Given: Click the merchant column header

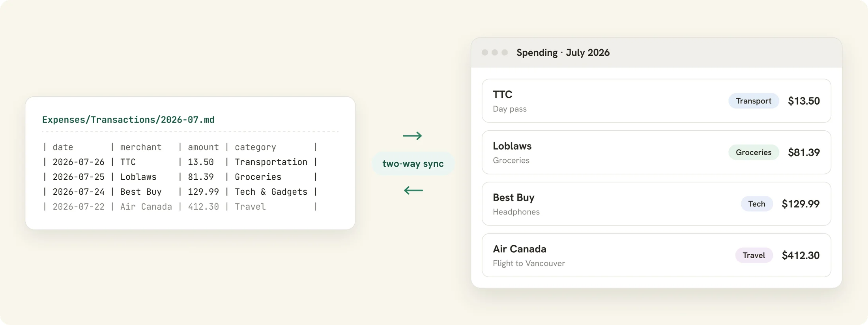Looking at the screenshot, I should 141,147.
